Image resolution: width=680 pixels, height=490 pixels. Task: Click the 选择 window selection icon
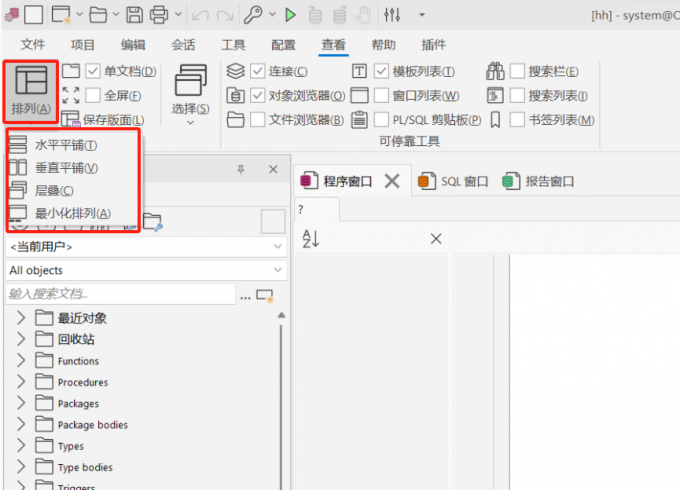point(190,80)
